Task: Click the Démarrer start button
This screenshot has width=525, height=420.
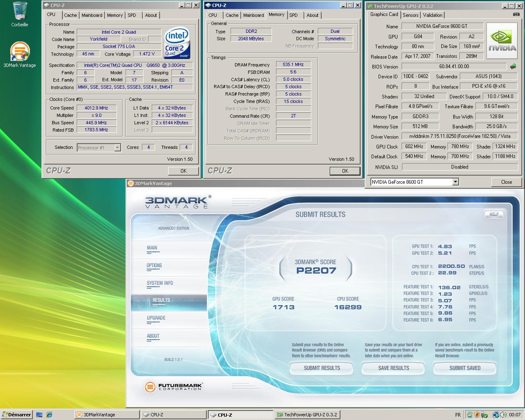Action: 16,415
